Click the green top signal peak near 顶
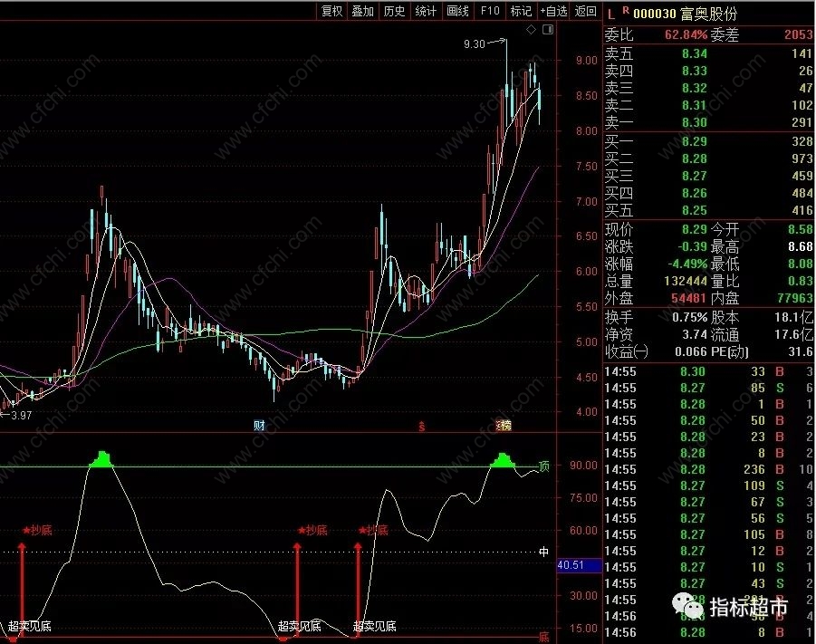 pos(503,460)
